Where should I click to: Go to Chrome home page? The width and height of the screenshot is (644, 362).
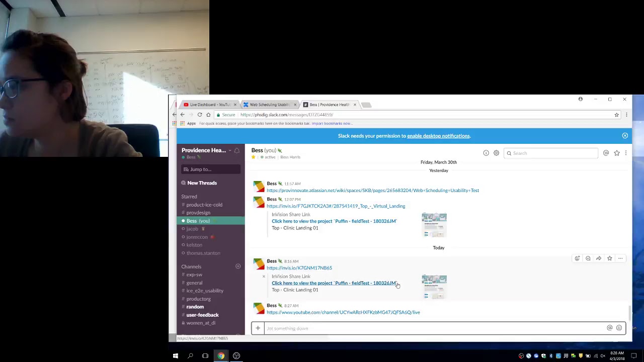click(x=208, y=115)
